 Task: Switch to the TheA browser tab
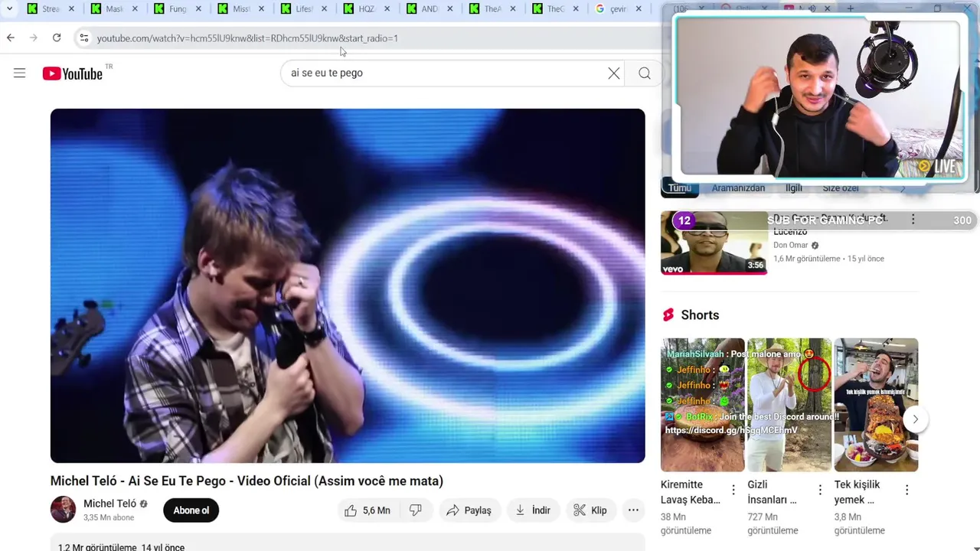[492, 9]
